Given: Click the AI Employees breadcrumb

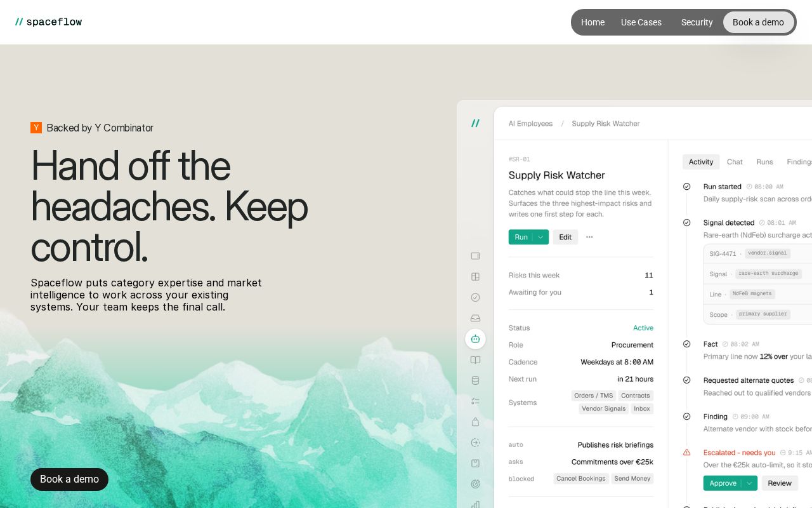Looking at the screenshot, I should click(x=530, y=124).
